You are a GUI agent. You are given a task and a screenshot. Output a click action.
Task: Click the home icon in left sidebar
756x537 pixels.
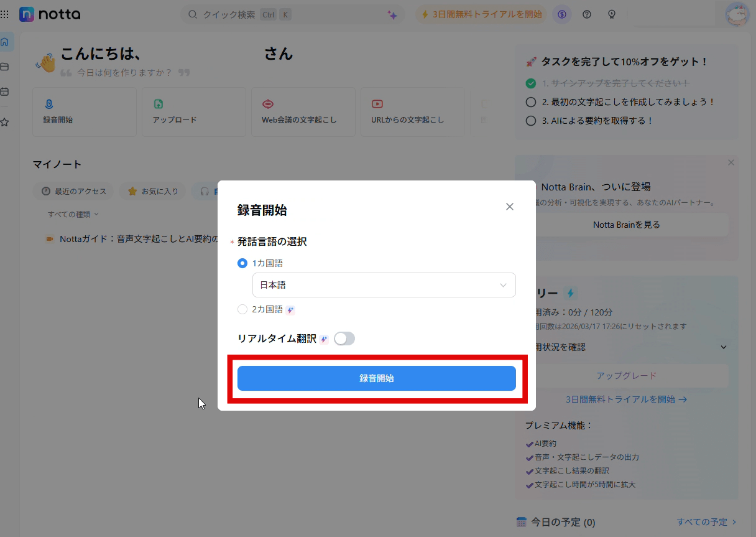coord(5,42)
